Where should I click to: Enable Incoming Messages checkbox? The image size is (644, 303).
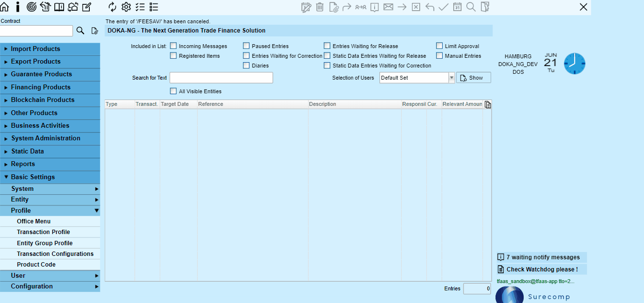click(x=173, y=46)
